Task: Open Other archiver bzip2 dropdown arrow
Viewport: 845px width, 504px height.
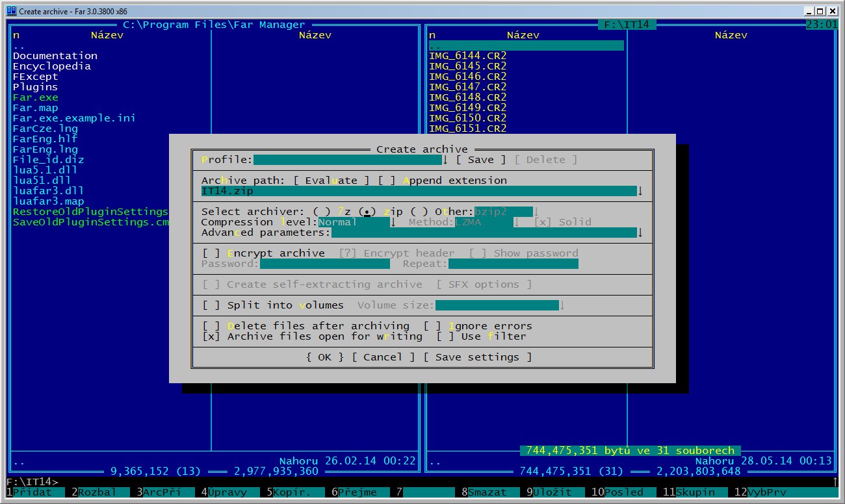Action: tap(536, 212)
